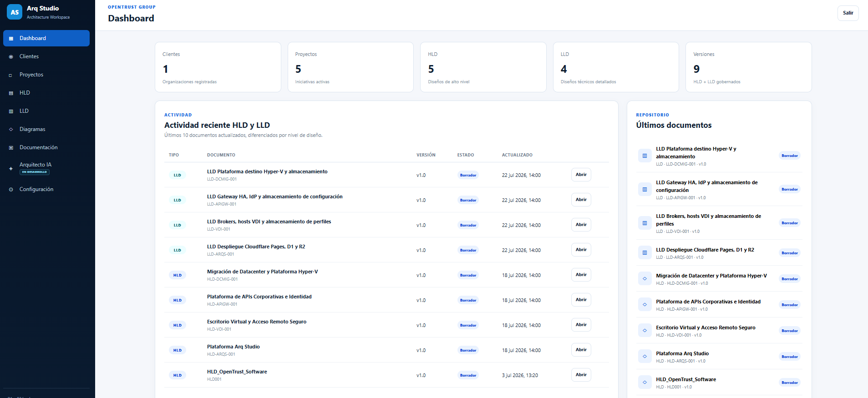Open LLD Despliegue Cloudflare Pages via Abrir
868x398 pixels.
(x=581, y=250)
